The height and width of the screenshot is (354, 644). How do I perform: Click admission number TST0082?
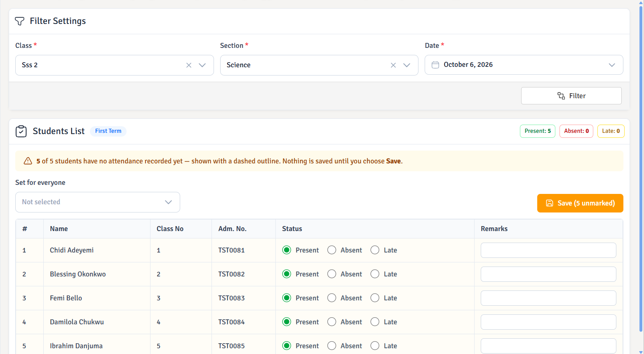pos(231,274)
